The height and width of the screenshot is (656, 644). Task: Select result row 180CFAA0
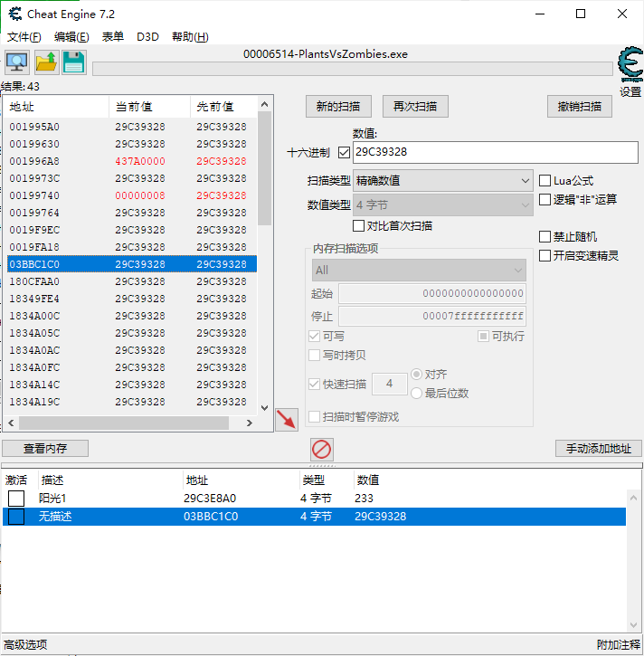(132, 281)
